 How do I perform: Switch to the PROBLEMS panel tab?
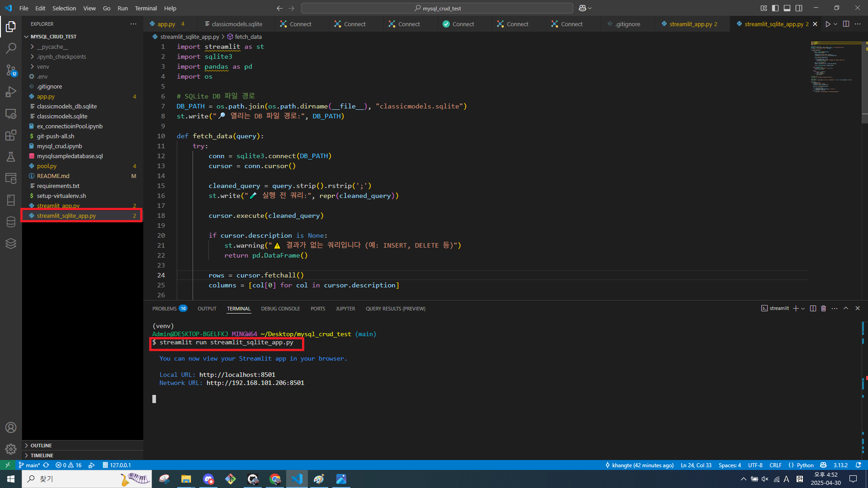165,309
